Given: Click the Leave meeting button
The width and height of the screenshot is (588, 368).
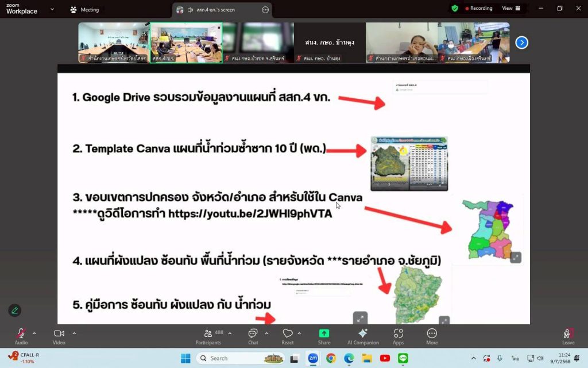Looking at the screenshot, I should [568, 335].
